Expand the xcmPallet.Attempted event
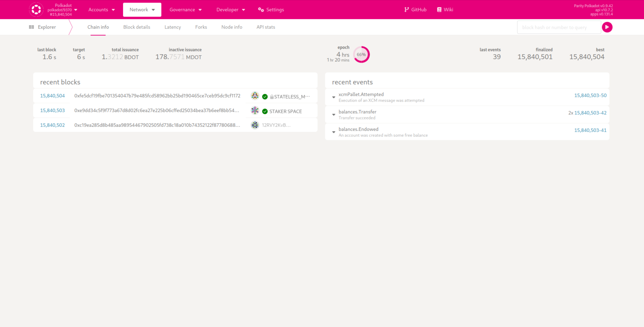 (333, 97)
